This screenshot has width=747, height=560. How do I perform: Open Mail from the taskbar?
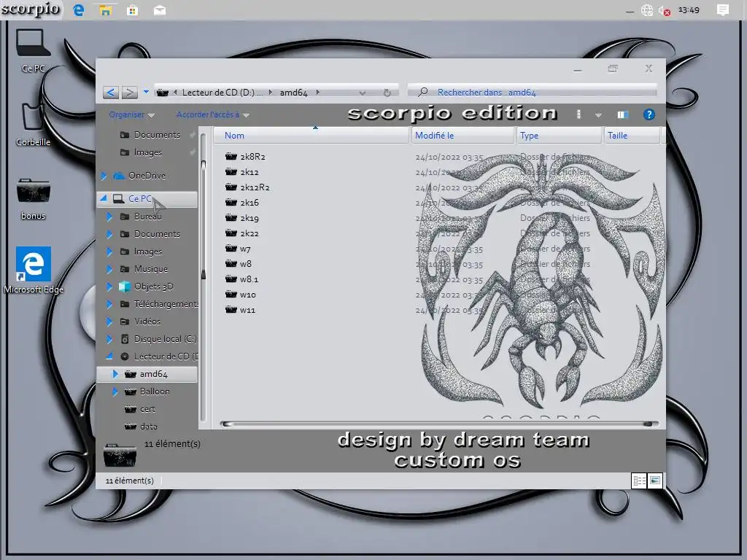[160, 10]
